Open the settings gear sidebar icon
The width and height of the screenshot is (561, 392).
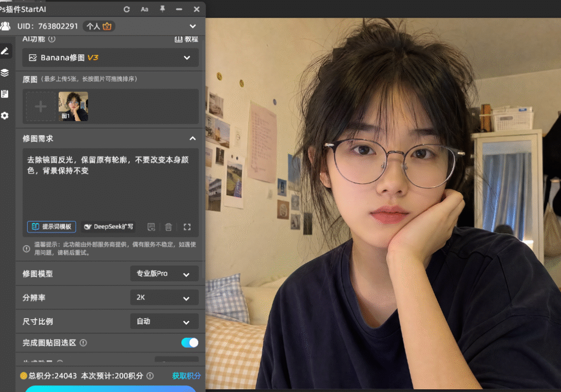click(5, 116)
